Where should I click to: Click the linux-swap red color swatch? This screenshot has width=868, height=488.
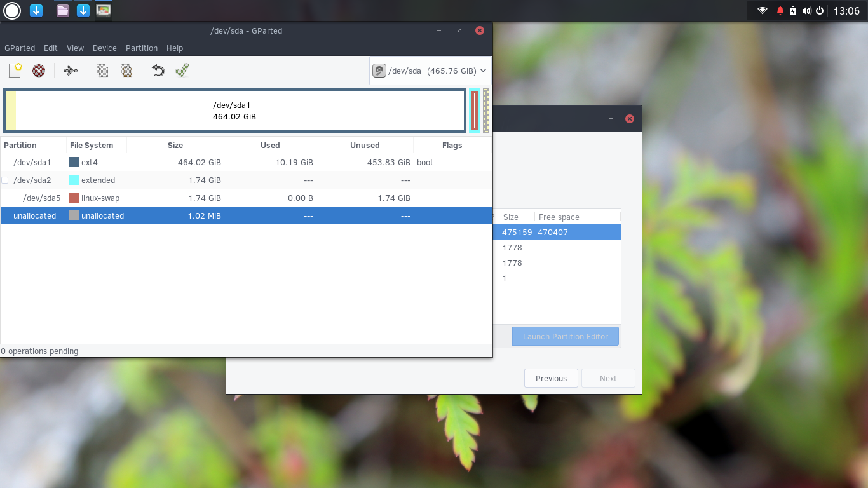[74, 198]
